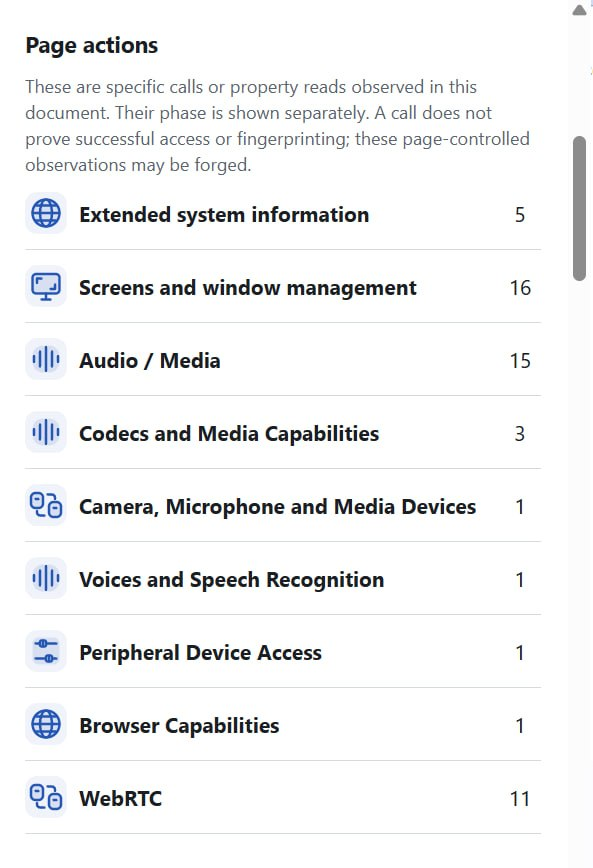Open the Peripheral Device Access item
The image size is (593, 868).
tap(283, 652)
